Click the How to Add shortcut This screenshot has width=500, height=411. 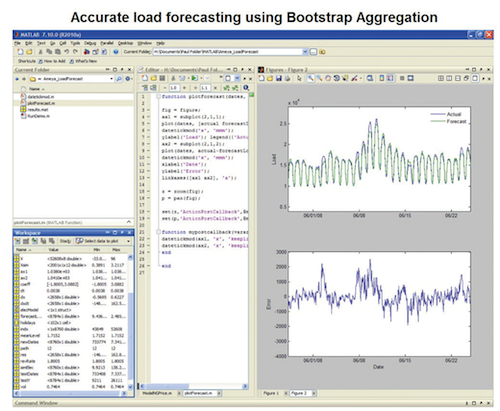click(52, 61)
